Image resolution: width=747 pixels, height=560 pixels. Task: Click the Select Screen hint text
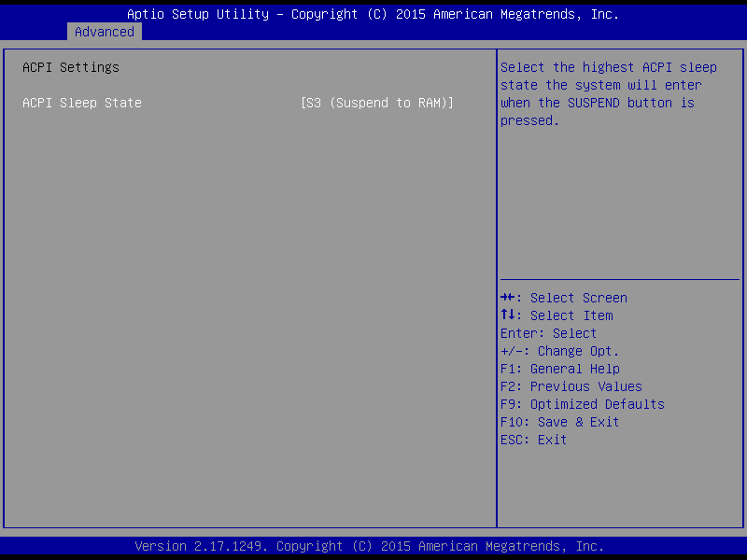579,298
